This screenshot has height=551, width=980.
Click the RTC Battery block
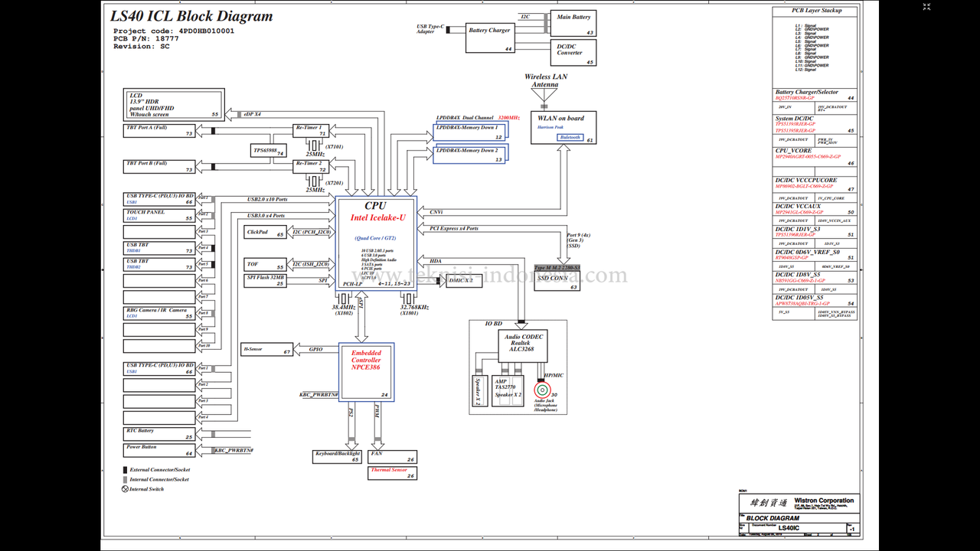coord(159,434)
